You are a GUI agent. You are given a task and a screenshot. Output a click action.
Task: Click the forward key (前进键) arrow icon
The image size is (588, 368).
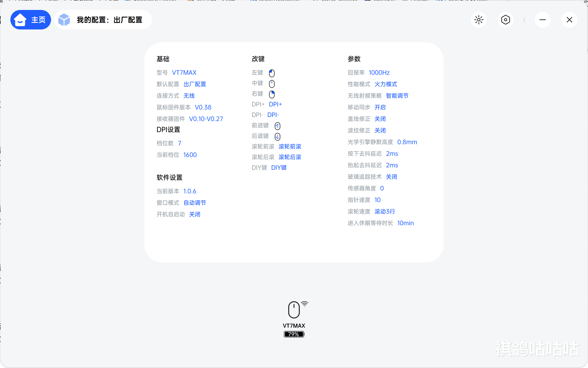pyautogui.click(x=277, y=126)
